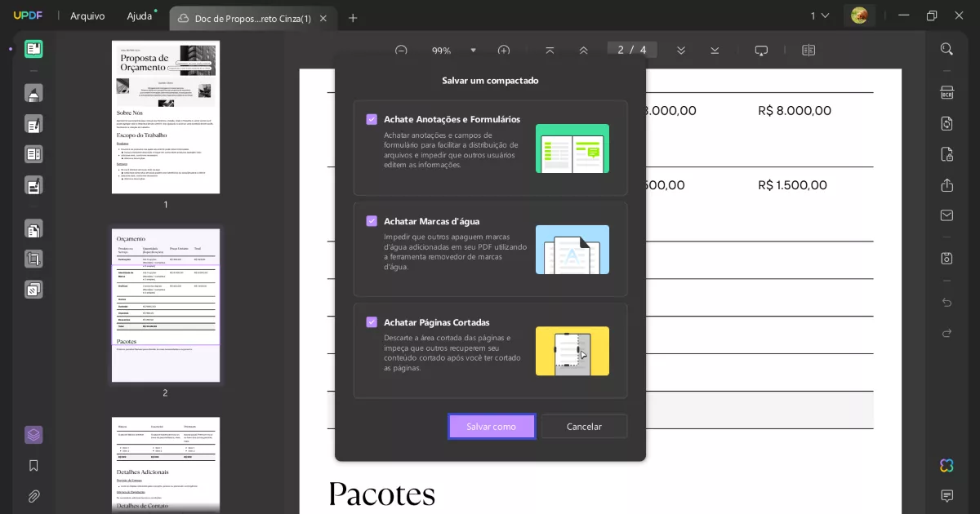980x514 pixels.
Task: Open the user account dropdown
Action: click(859, 15)
